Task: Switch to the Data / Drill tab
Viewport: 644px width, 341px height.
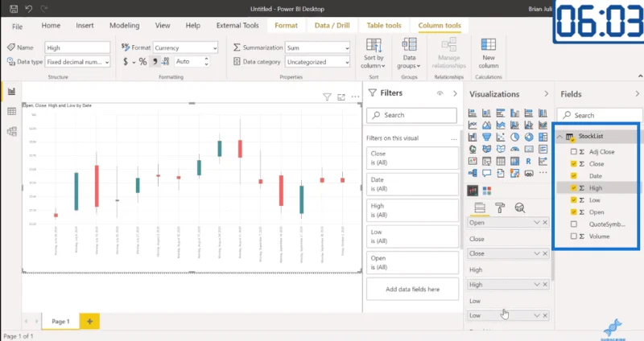Action: click(x=332, y=26)
